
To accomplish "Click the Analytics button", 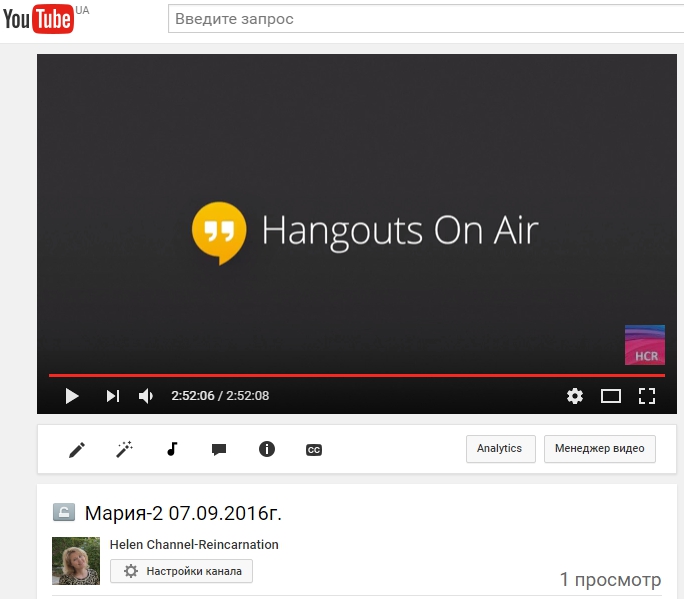I will coord(500,449).
